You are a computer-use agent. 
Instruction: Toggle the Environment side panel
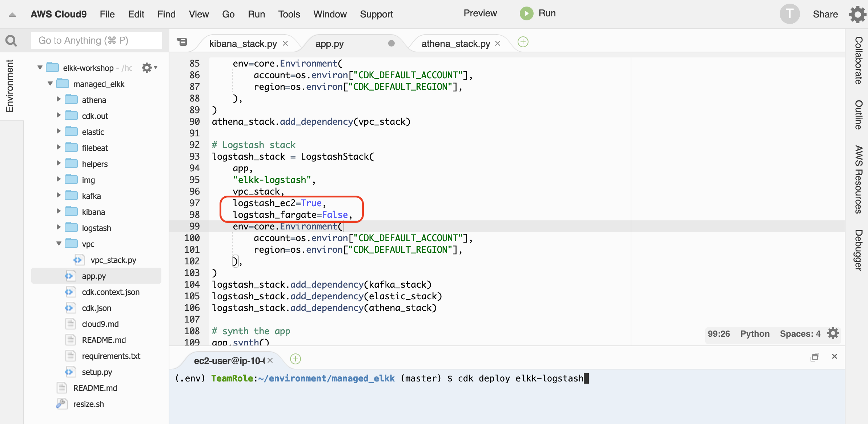tap(9, 86)
